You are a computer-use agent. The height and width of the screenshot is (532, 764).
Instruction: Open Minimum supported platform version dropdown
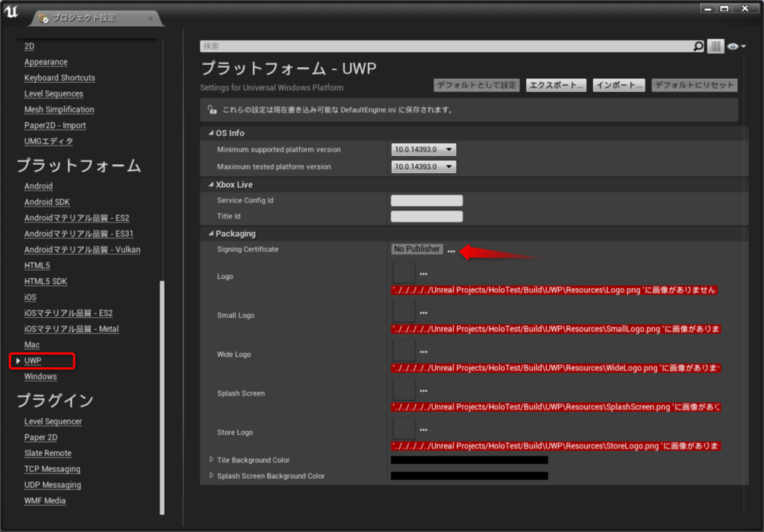pos(424,149)
